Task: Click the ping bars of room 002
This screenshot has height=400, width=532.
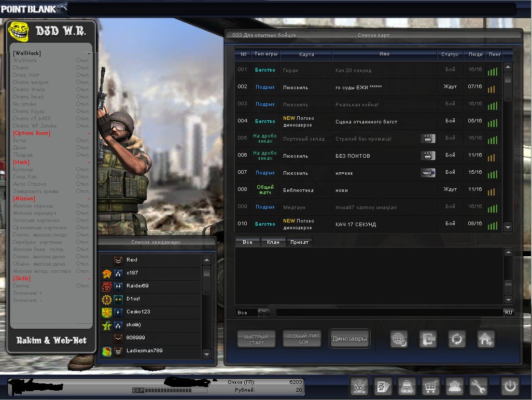Action: tap(492, 89)
